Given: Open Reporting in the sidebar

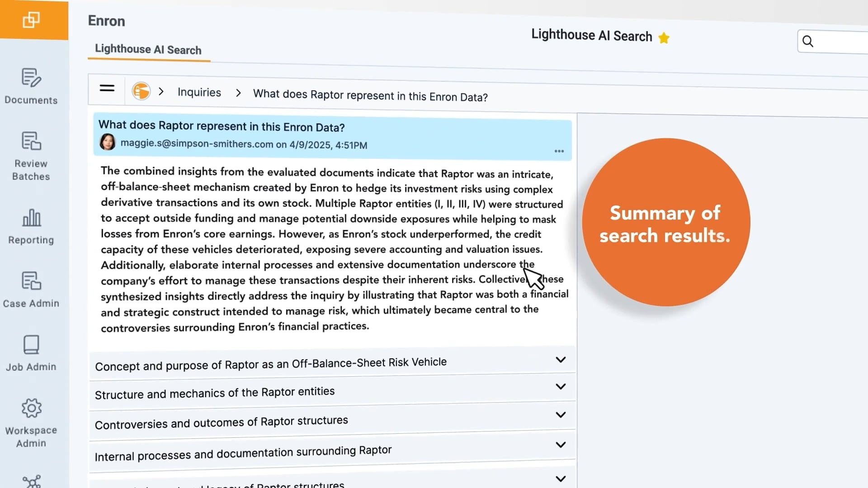Looking at the screenshot, I should (x=31, y=227).
